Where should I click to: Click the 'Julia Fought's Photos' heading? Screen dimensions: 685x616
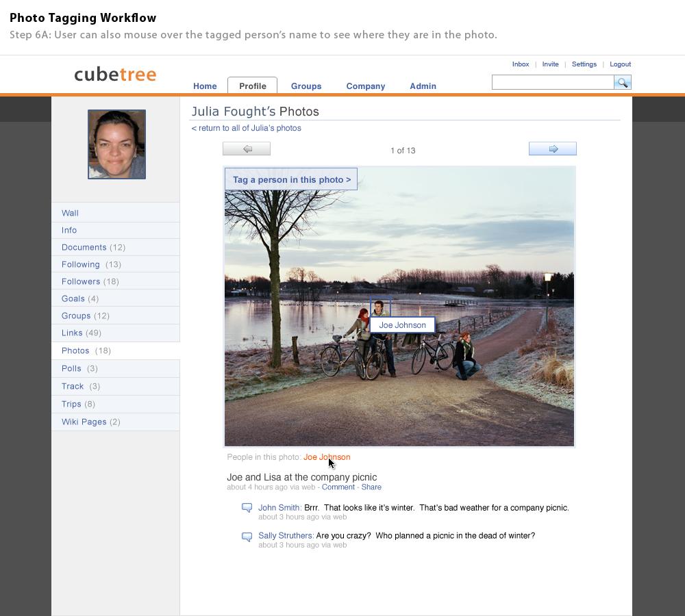tap(255, 112)
